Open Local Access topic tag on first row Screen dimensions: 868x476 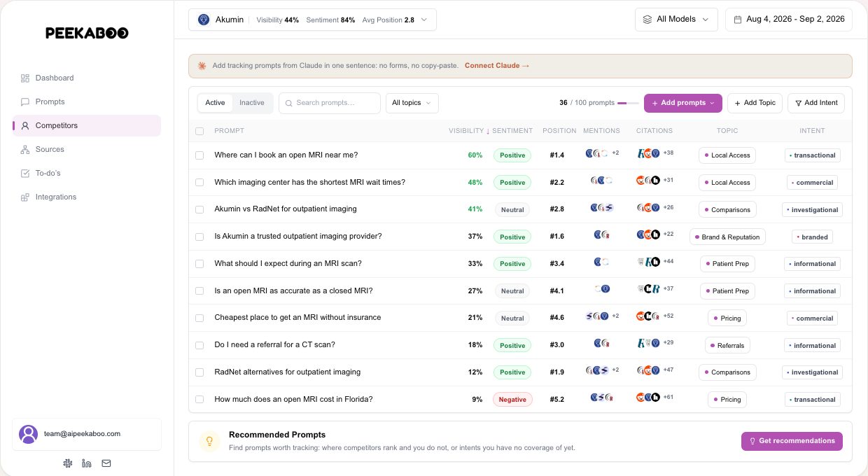tap(727, 155)
